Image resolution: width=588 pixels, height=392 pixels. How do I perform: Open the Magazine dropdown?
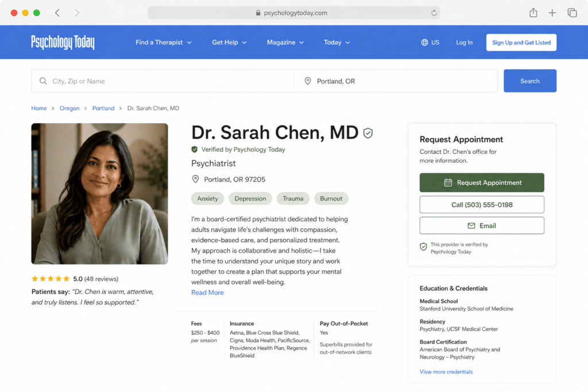[285, 42]
